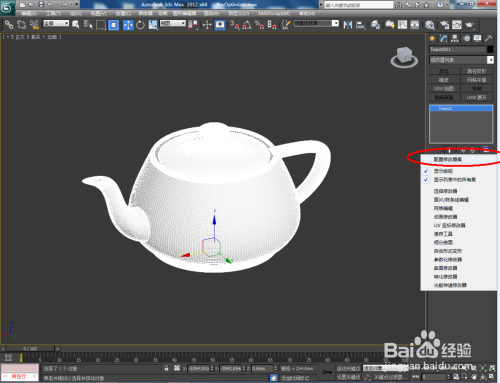Select the Bind to Space Warp tool

pos(34,24)
